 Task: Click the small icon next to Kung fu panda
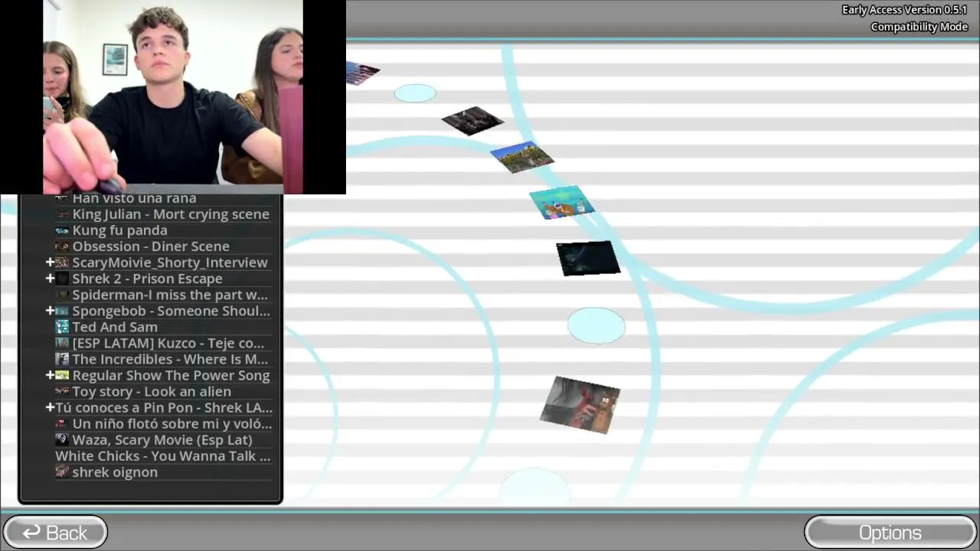[62, 230]
